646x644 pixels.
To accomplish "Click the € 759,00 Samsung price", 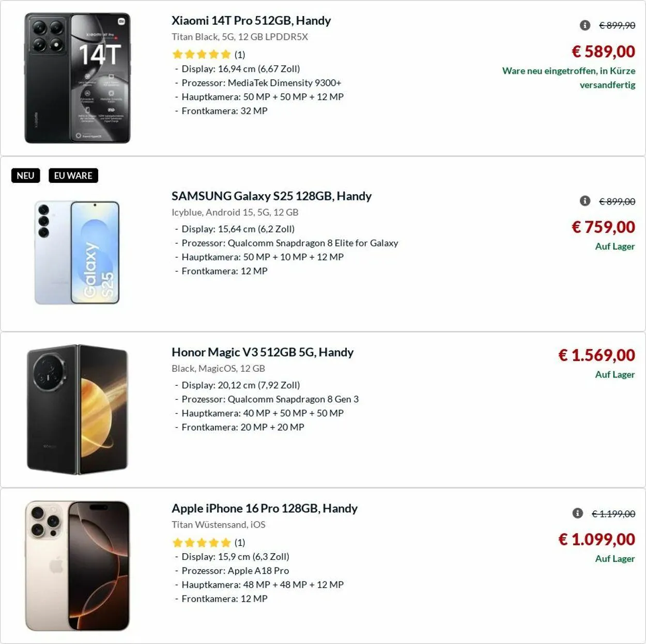I will tap(603, 227).
